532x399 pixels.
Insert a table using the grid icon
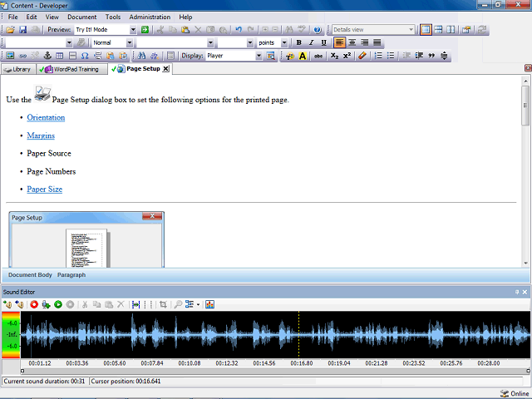coord(60,56)
